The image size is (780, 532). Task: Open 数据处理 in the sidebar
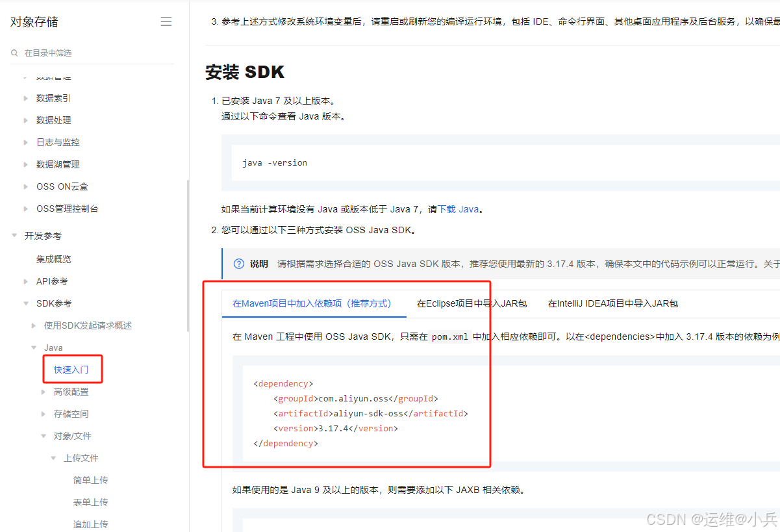coord(54,120)
